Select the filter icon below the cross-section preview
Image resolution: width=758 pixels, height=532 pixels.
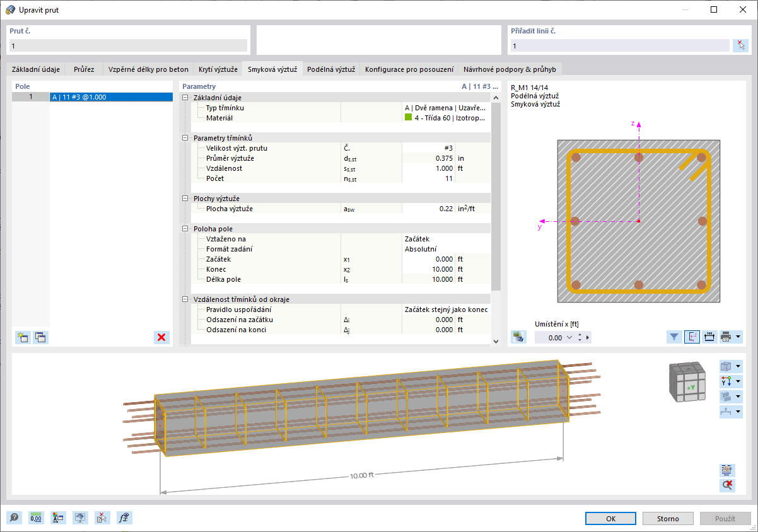pos(674,337)
